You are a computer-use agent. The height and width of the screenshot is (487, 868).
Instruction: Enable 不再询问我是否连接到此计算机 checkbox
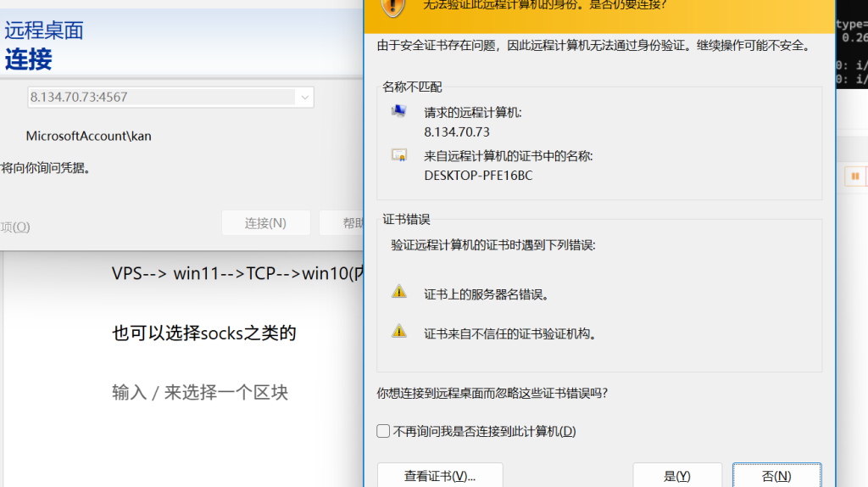point(384,431)
